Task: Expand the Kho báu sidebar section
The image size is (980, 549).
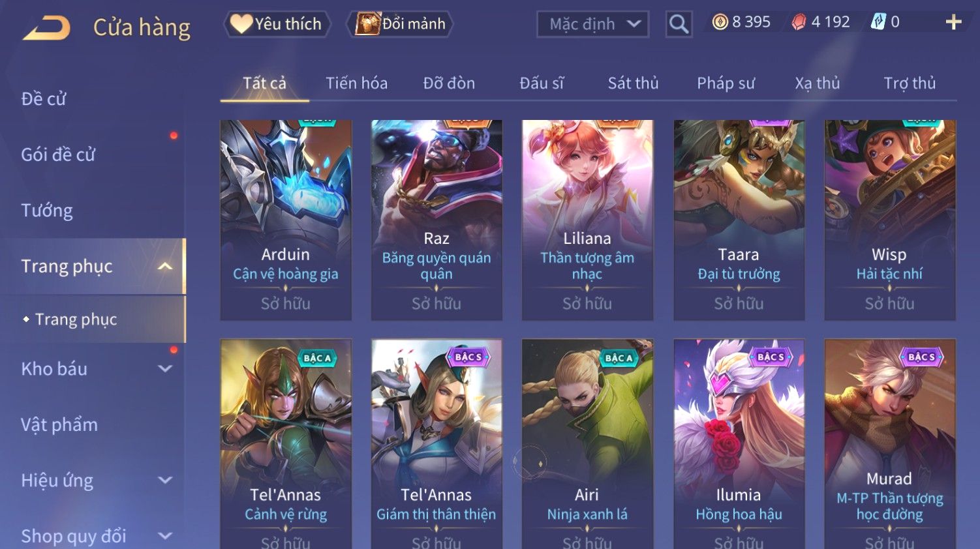Action: (x=165, y=368)
